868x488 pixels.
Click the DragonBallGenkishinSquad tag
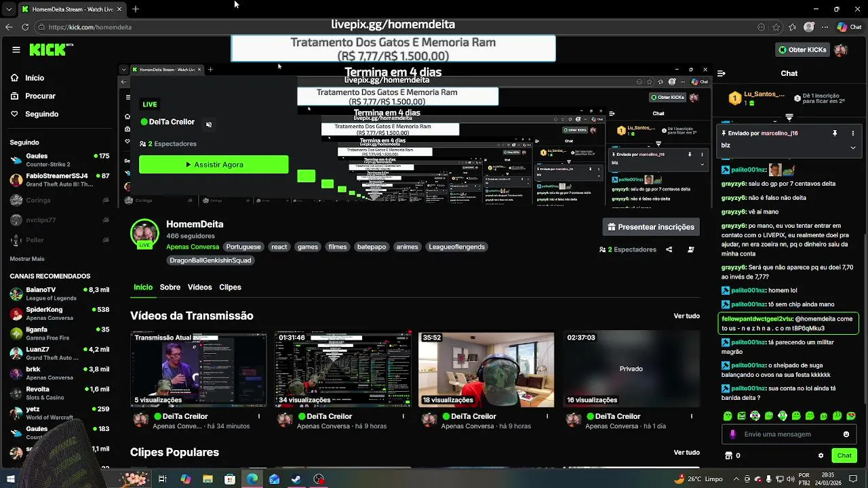210,260
